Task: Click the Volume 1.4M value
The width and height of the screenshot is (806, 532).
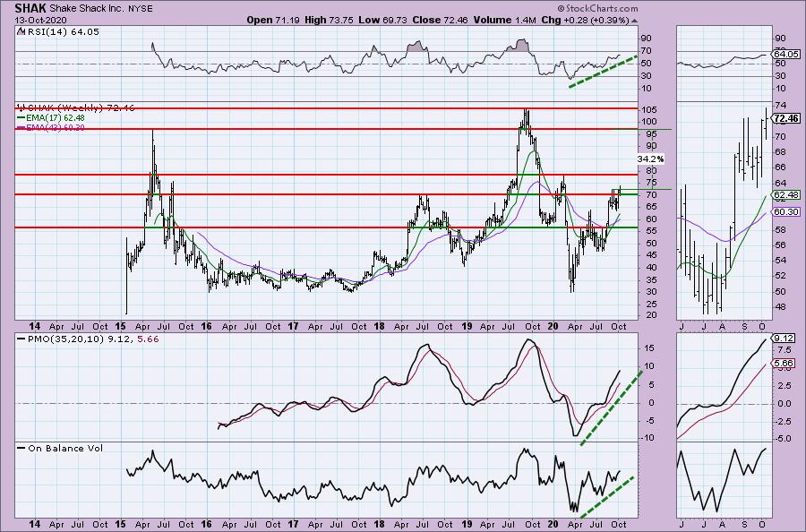Action: click(x=503, y=20)
